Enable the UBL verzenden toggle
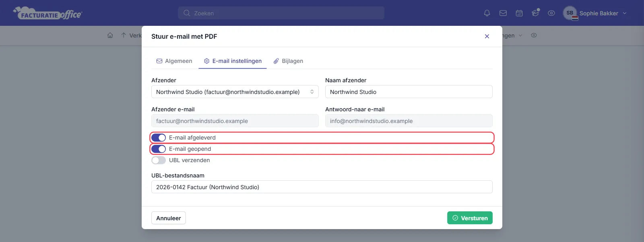The width and height of the screenshot is (644, 242). [159, 160]
